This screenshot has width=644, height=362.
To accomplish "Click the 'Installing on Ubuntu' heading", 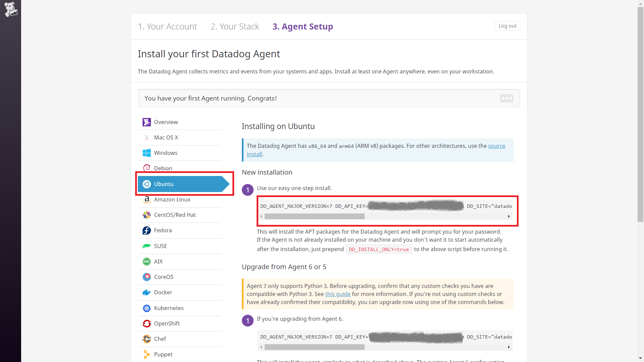I will pos(278,126).
